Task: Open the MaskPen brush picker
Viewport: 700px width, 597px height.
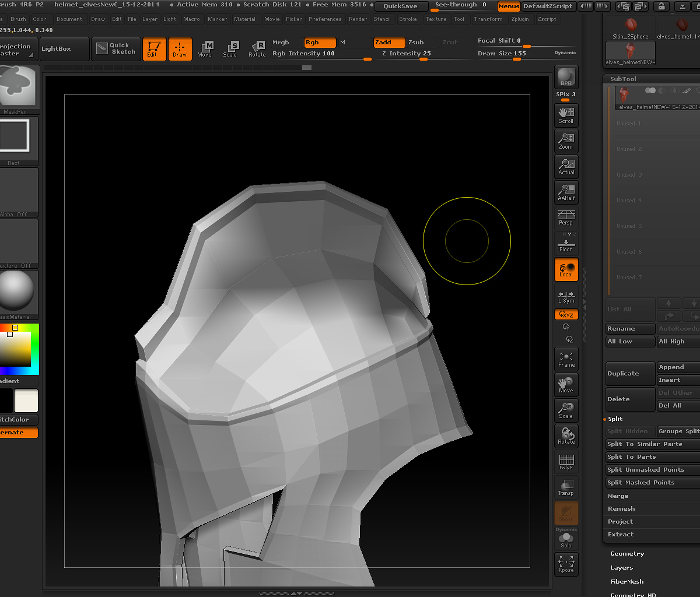Action: point(19,89)
